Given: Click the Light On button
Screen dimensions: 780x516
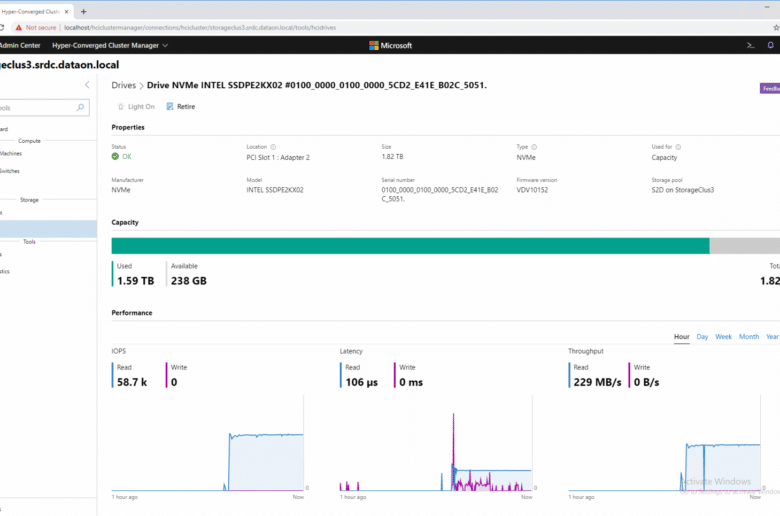Looking at the screenshot, I should coord(136,106).
